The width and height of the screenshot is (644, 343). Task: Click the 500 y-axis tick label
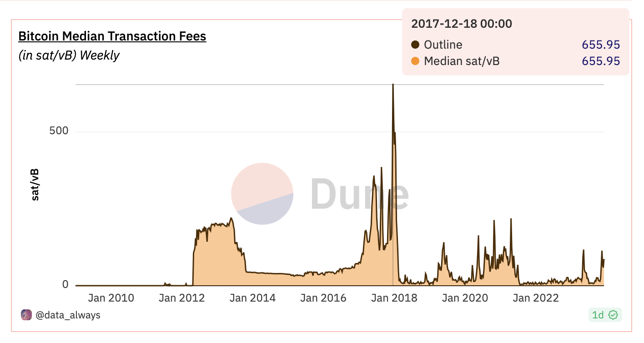[59, 131]
